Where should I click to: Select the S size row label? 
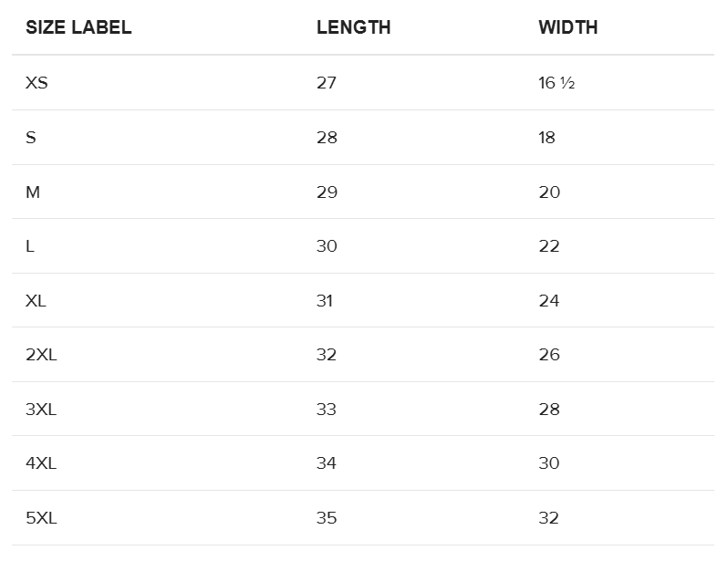tap(31, 138)
